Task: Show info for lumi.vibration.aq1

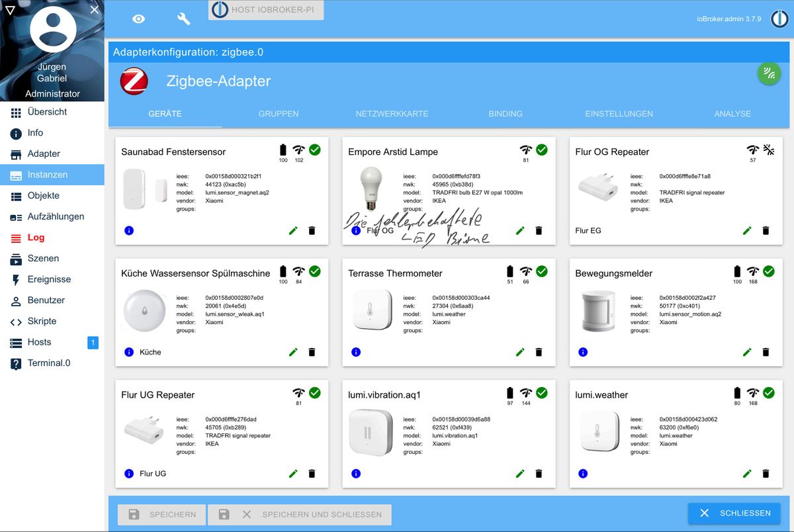Action: point(356,474)
